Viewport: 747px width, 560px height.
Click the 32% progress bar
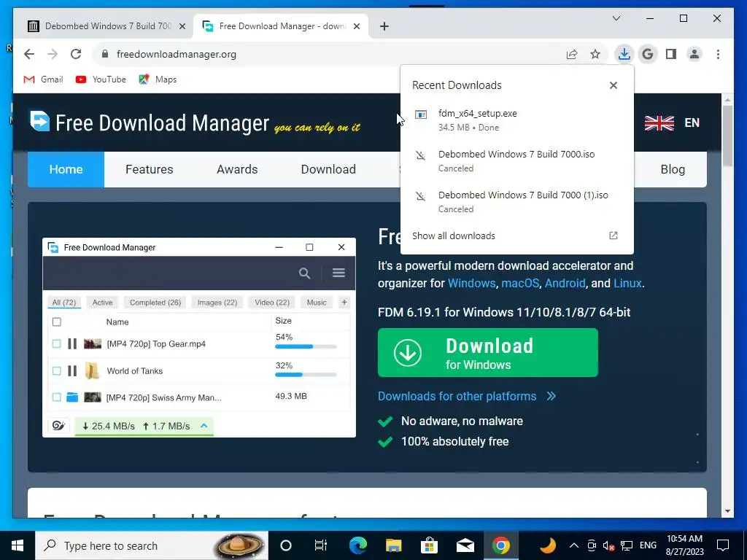point(306,375)
